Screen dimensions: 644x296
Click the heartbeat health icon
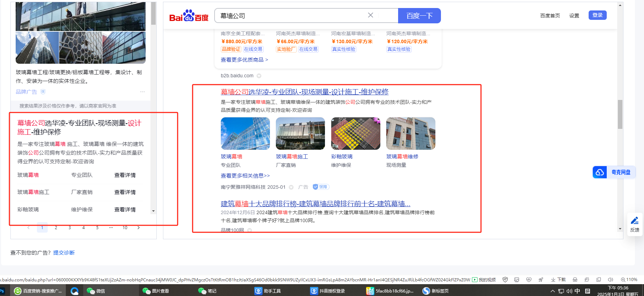[x=529, y=280]
